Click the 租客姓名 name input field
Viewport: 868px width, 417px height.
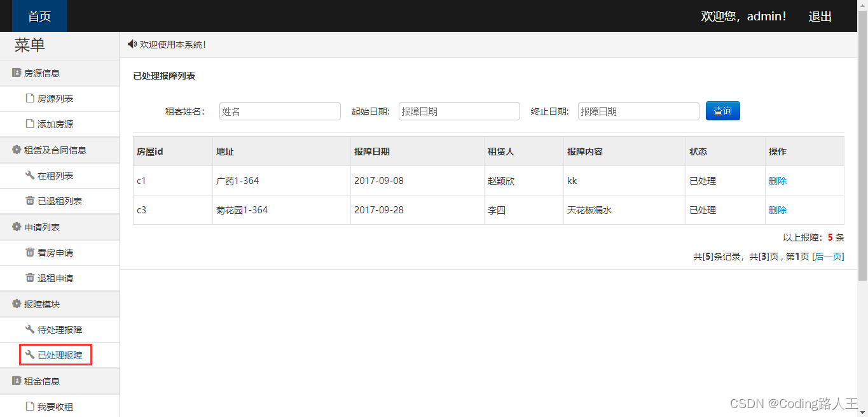(280, 111)
